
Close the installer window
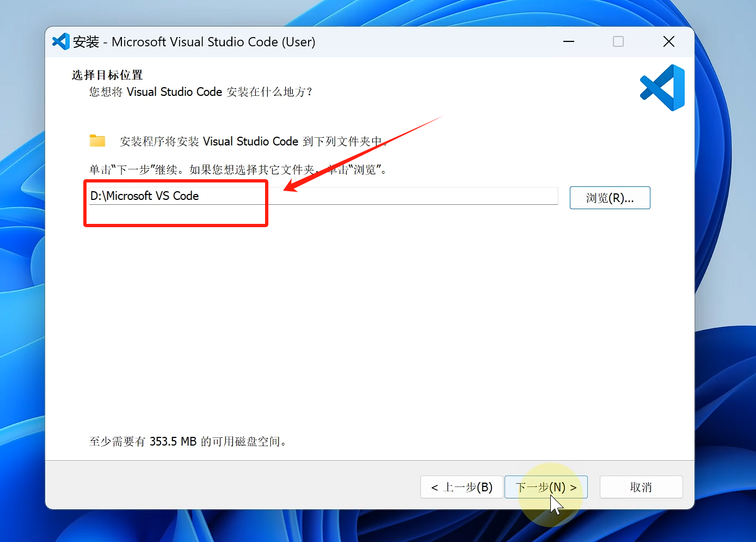(669, 42)
